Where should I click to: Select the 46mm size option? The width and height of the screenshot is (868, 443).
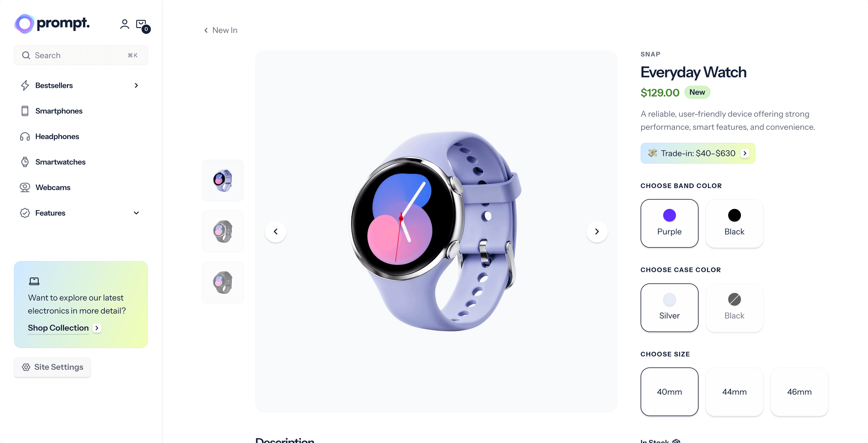tap(799, 392)
